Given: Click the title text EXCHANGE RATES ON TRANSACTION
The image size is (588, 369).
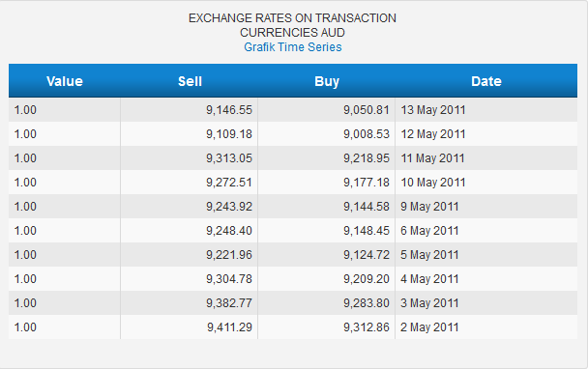Looking at the screenshot, I should tap(292, 18).
